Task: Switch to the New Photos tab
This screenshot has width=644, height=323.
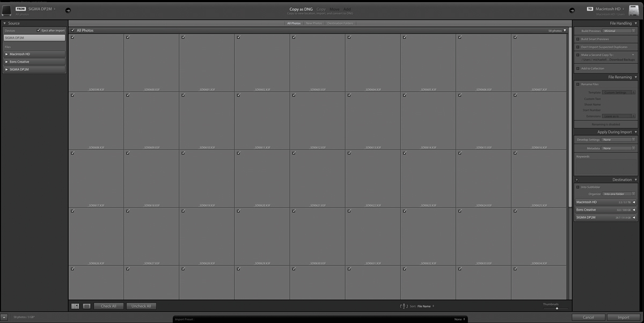Action: click(313, 23)
